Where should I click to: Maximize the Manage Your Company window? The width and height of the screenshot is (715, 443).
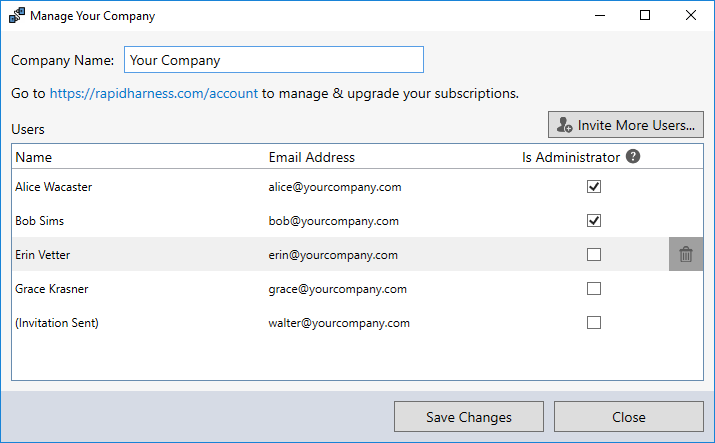645,16
